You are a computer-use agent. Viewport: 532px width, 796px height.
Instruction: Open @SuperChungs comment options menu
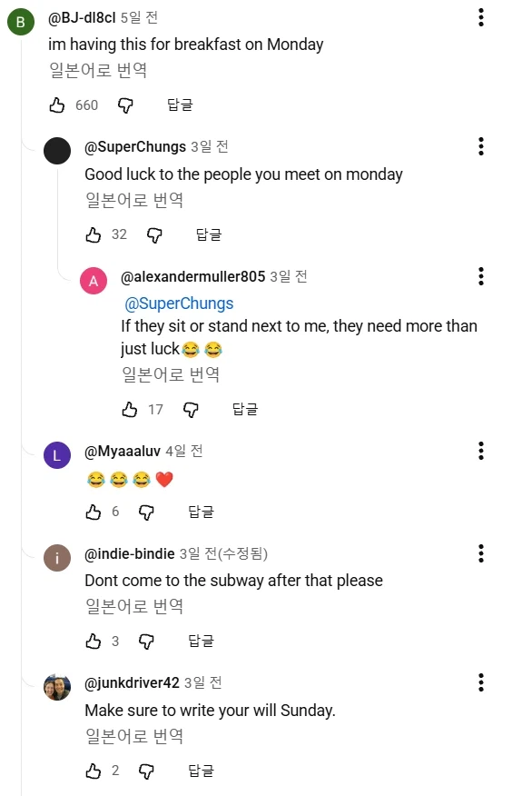[480, 146]
